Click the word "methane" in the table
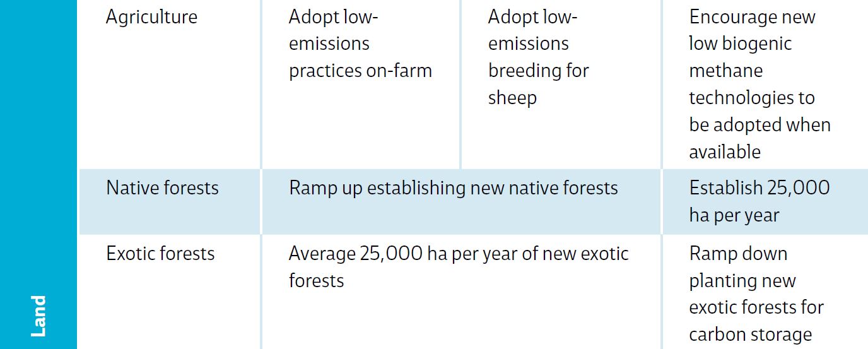This screenshot has width=868, height=349. point(725,71)
